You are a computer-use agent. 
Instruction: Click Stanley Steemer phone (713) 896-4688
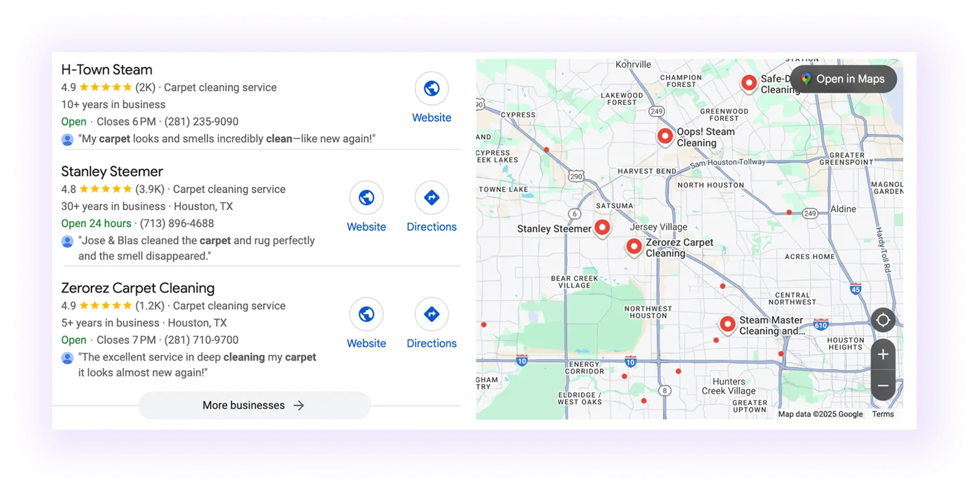coord(176,224)
